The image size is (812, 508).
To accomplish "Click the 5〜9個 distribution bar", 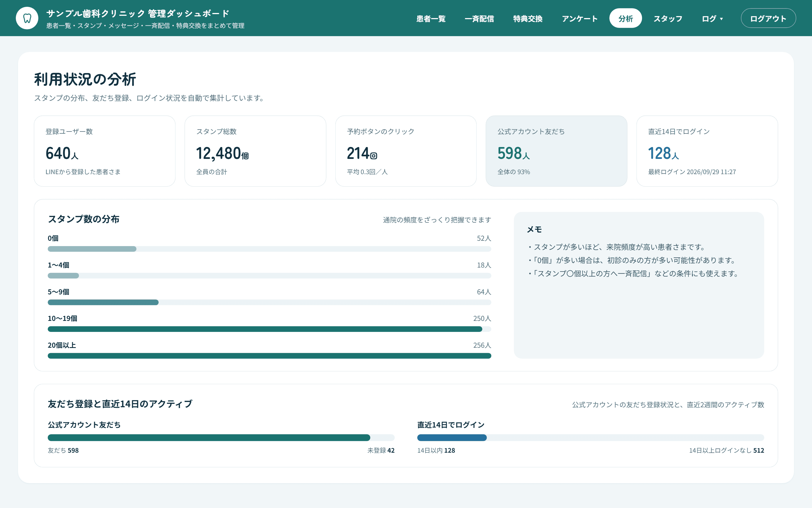I will pyautogui.click(x=270, y=302).
